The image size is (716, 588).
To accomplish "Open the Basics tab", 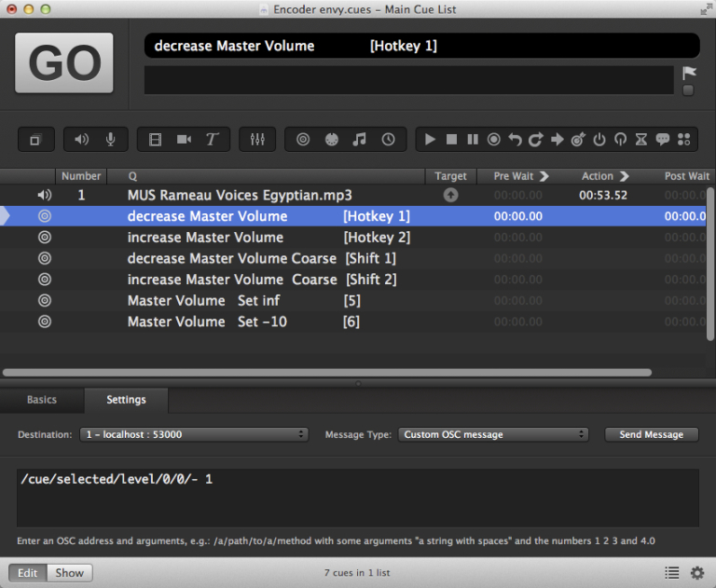I will [42, 400].
